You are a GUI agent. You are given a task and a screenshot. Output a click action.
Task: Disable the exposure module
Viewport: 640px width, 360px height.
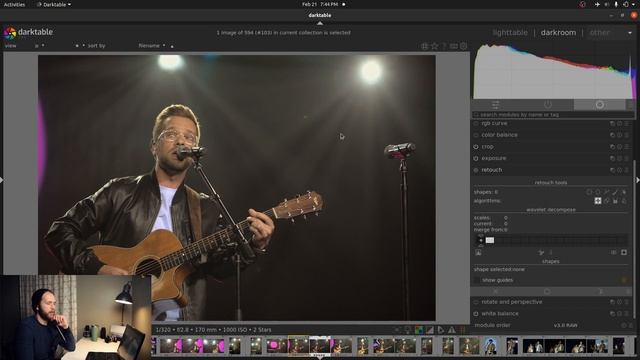pos(476,158)
